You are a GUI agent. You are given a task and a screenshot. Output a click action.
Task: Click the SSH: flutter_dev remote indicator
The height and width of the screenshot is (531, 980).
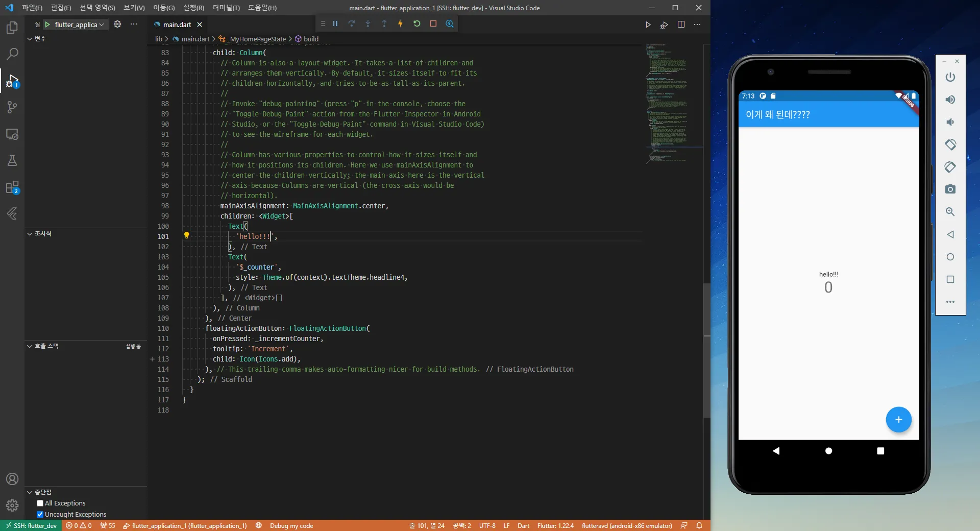point(31,525)
